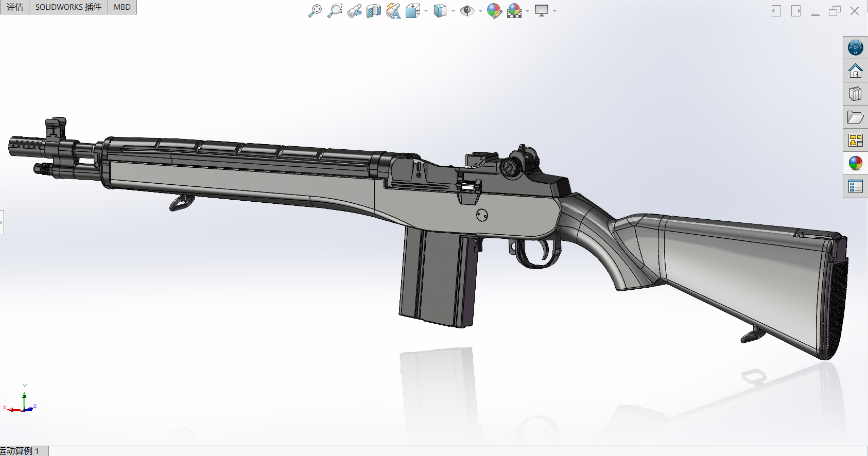This screenshot has width=868, height=456.
Task: Click the left-edge panel expand handle
Action: (x=2, y=222)
